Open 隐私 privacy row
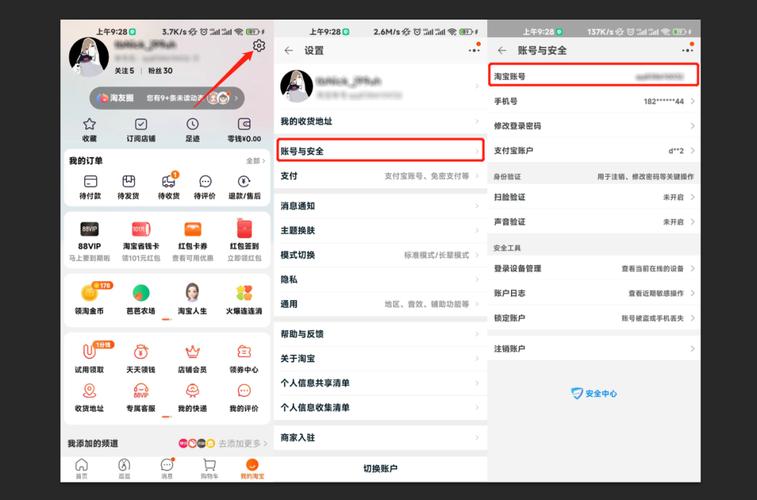This screenshot has width=757, height=500. point(380,279)
